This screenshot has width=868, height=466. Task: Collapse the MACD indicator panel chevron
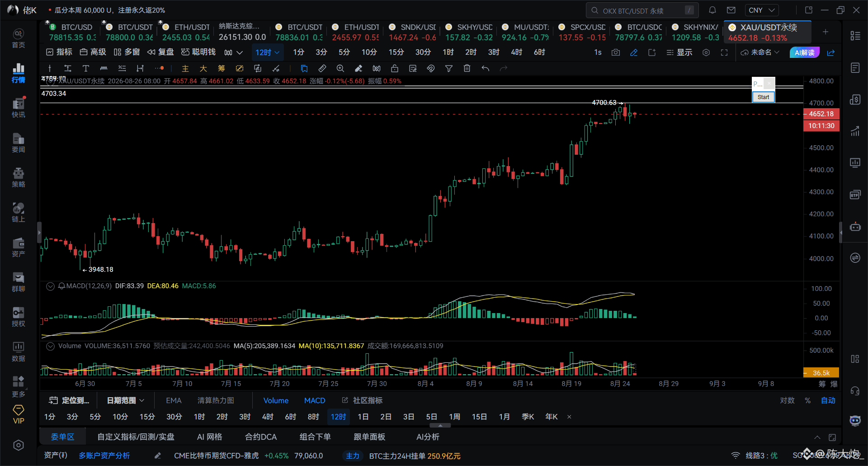point(50,286)
